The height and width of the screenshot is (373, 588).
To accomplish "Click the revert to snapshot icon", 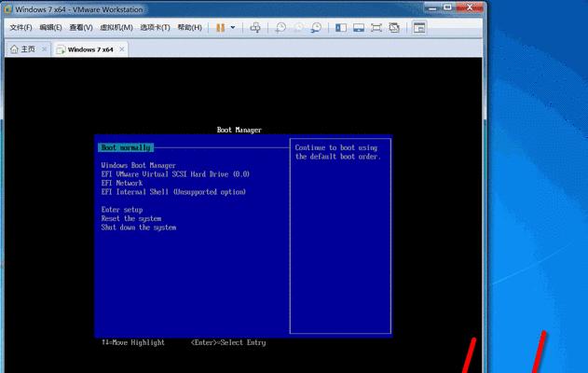I will point(298,28).
